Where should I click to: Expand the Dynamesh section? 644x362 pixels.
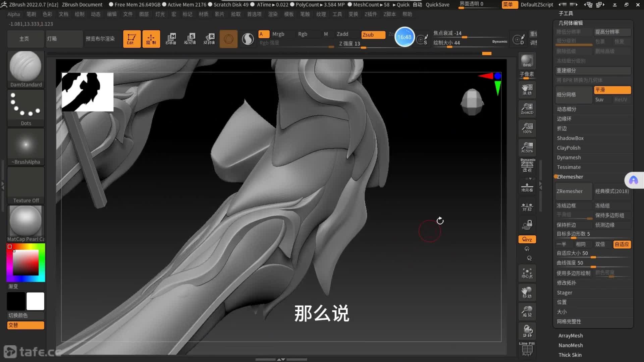(569, 158)
